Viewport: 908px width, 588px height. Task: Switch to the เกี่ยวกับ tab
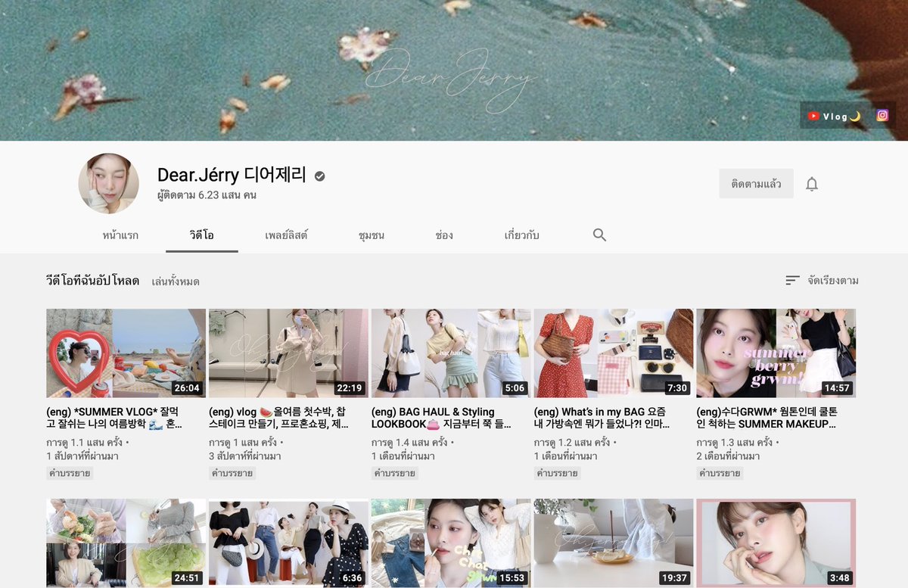[522, 235]
